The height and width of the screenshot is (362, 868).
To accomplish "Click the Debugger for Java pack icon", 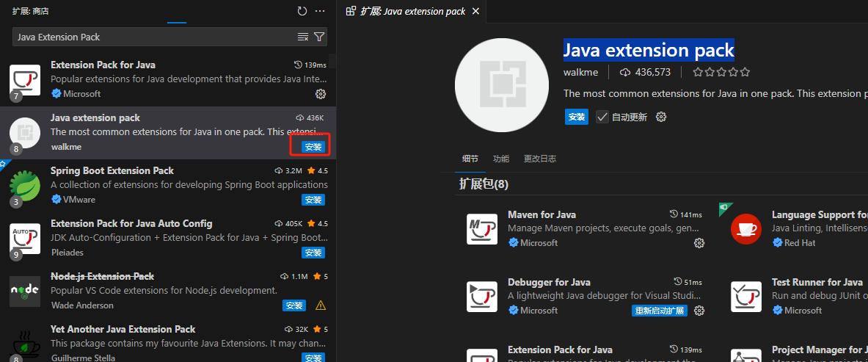I will coord(481,297).
